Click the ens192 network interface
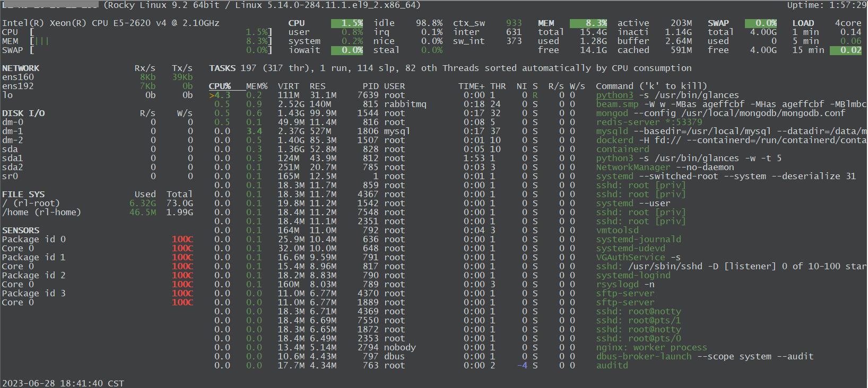868x388 pixels. (18, 86)
